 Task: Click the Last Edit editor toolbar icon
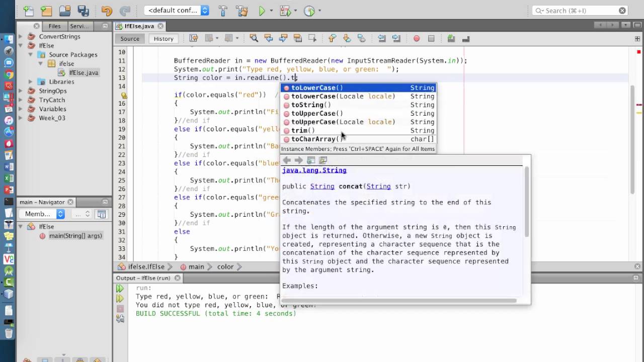pyautogui.click(x=194, y=38)
